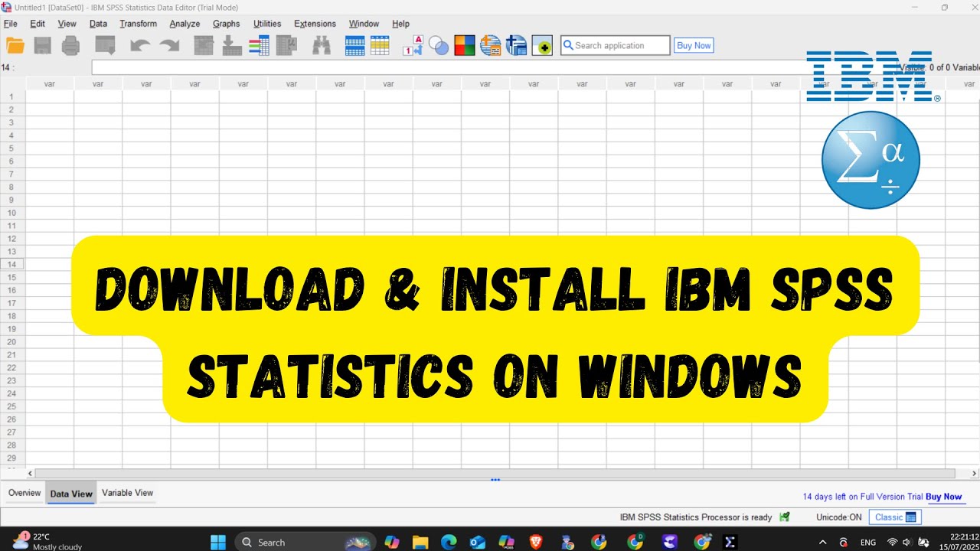Click the multicolored squares toolbar icon
Image resolution: width=980 pixels, height=551 pixels.
click(465, 46)
